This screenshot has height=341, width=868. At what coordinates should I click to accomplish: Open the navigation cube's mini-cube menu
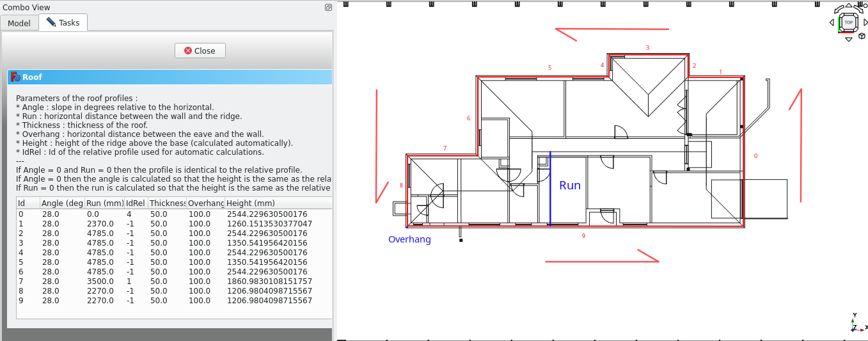point(862,36)
